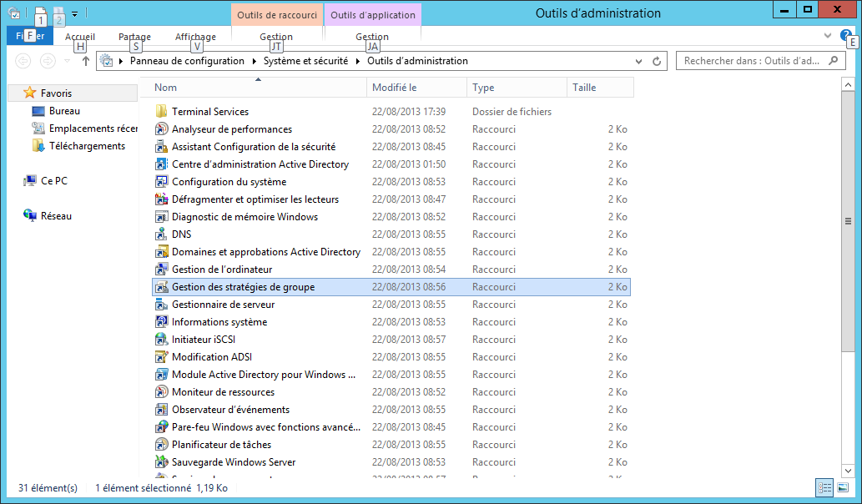Viewport: 862px width, 504px height.
Task: Click the Analyseur de performances shortcut icon
Action: click(x=161, y=129)
